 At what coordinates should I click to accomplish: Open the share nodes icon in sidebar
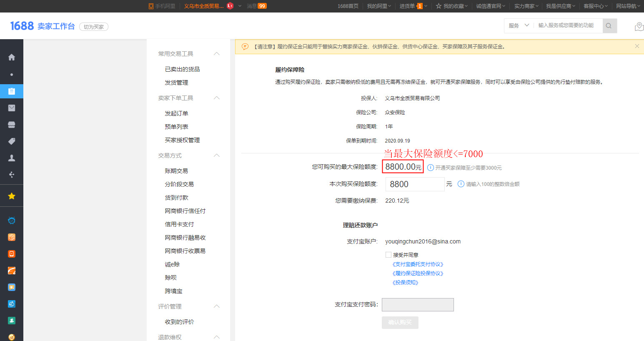[12, 175]
